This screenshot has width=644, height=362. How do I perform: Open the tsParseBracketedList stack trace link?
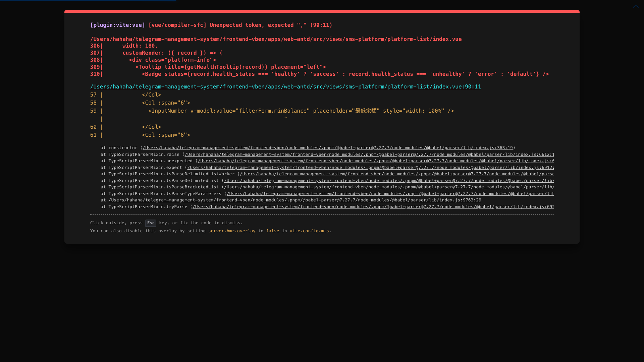click(389, 187)
